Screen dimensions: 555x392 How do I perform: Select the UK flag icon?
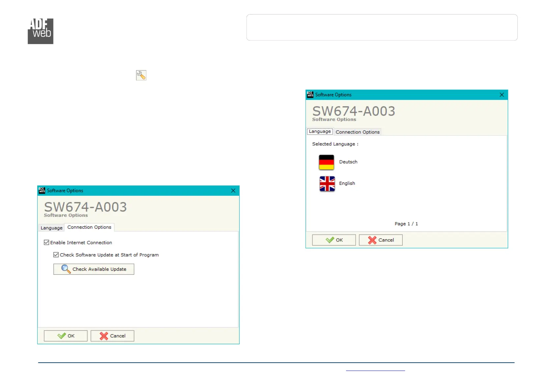click(327, 183)
